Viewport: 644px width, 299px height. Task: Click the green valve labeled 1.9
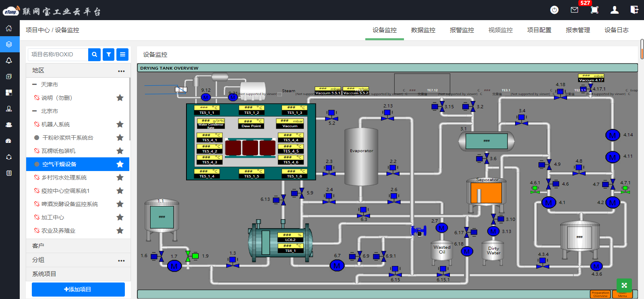point(192,256)
